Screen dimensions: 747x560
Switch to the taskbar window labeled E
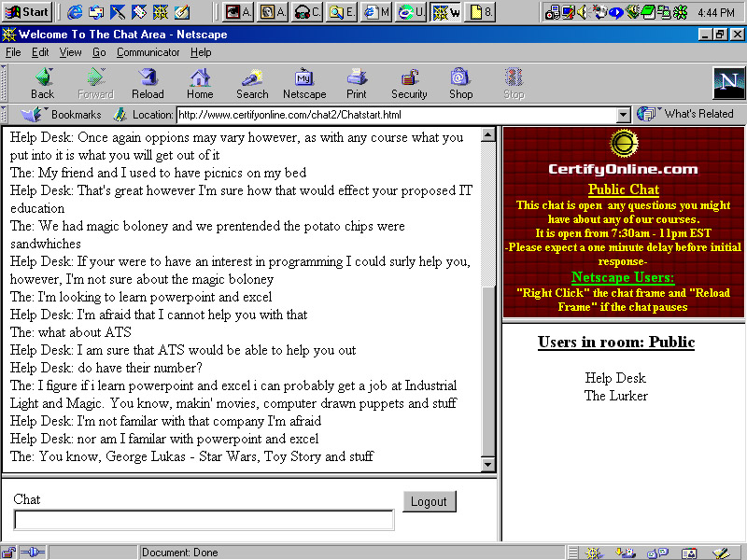coord(341,12)
